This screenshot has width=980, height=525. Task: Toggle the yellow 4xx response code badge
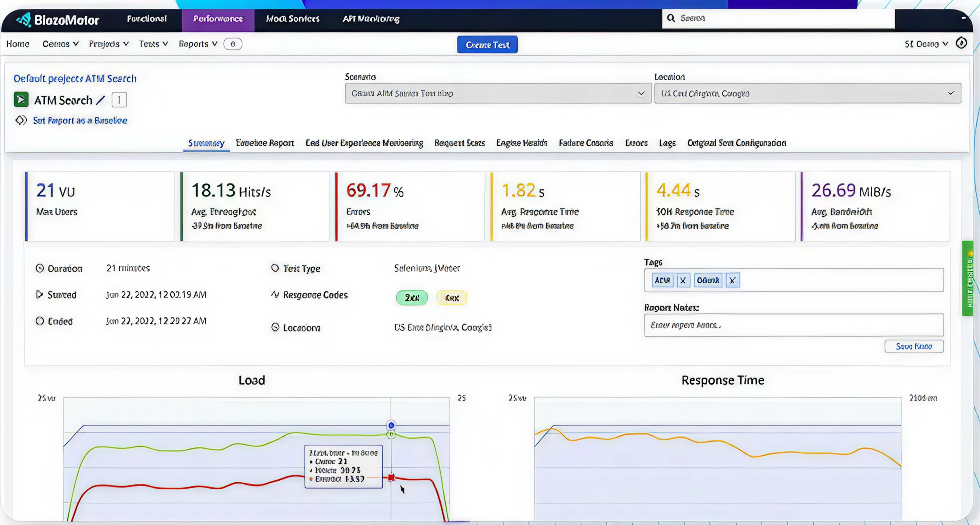(452, 298)
